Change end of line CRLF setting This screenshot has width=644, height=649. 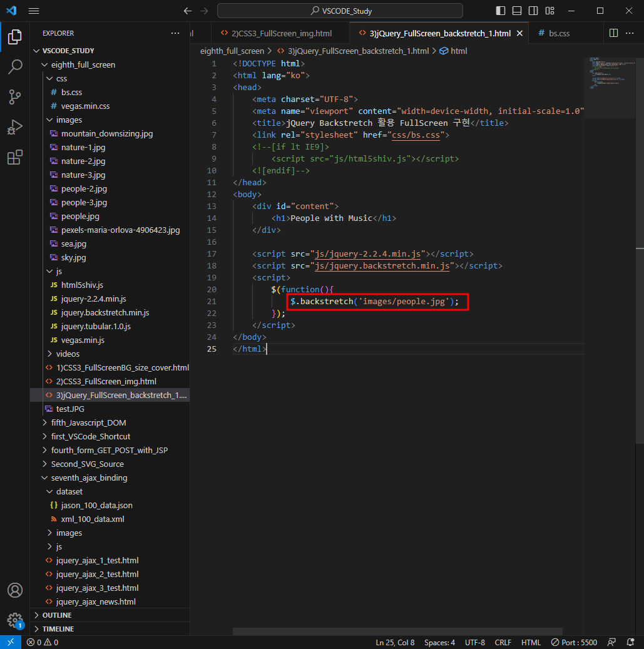click(503, 642)
